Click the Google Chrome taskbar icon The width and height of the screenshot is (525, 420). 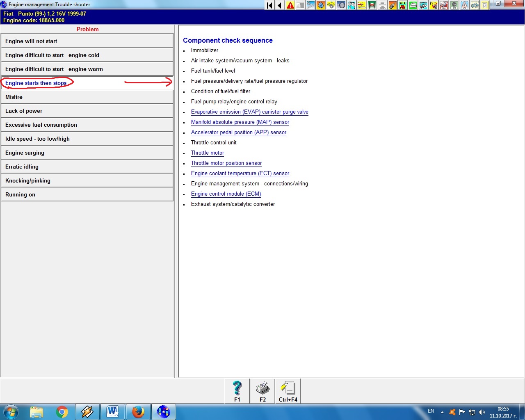[x=62, y=412]
